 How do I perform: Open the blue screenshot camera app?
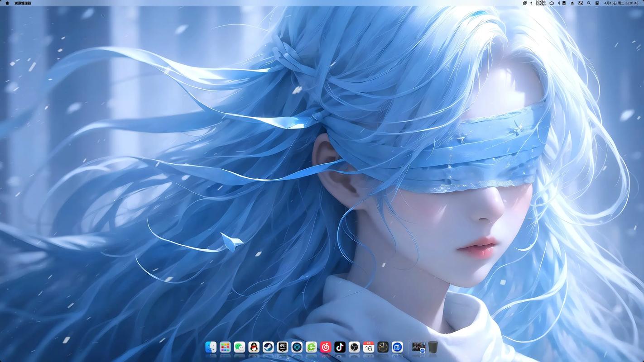coord(397,347)
